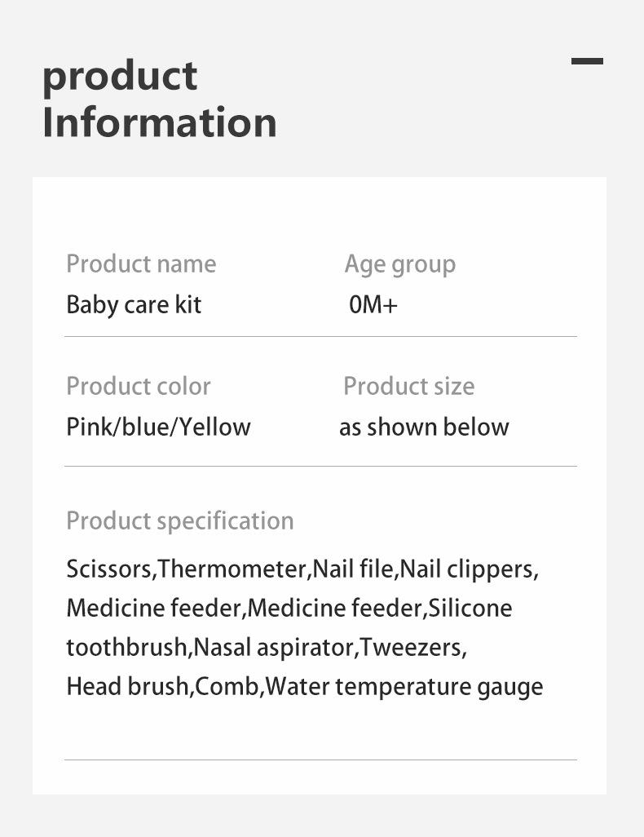
Task: Click the word 'Silicone' in specification
Action: 470,608
